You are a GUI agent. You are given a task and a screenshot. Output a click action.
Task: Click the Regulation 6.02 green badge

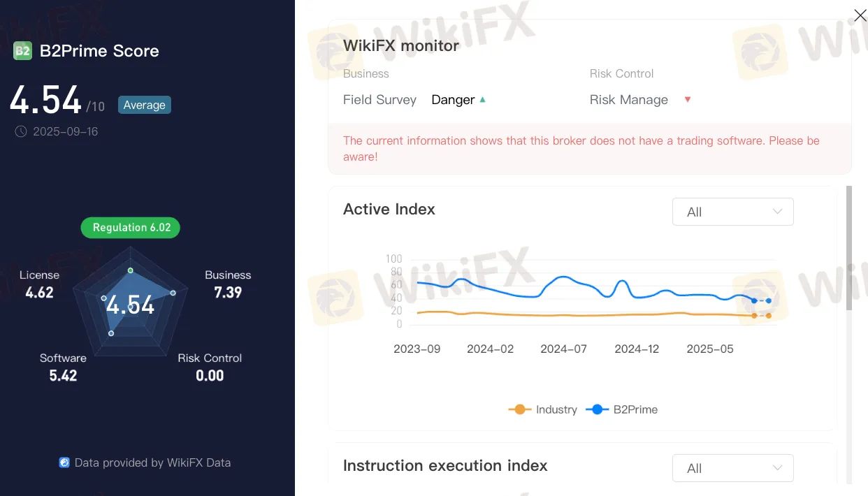tap(131, 228)
